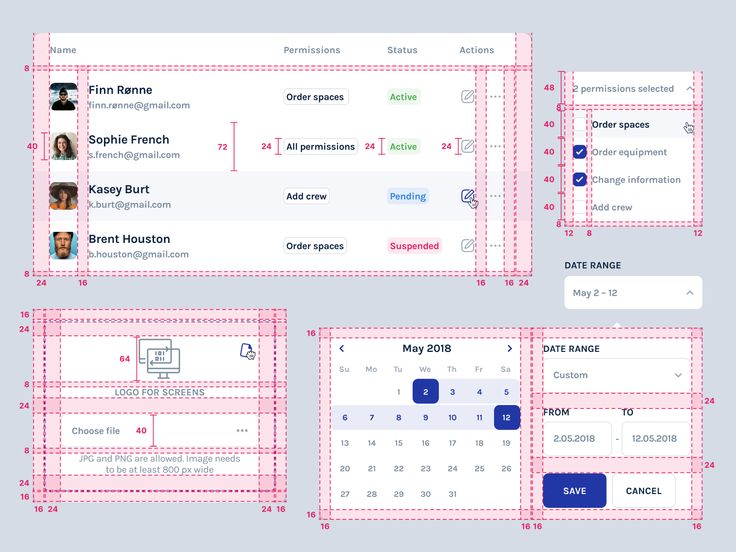Image resolution: width=736 pixels, height=552 pixels.
Task: Click edit icon in Finn Rønne's row
Action: [x=467, y=97]
